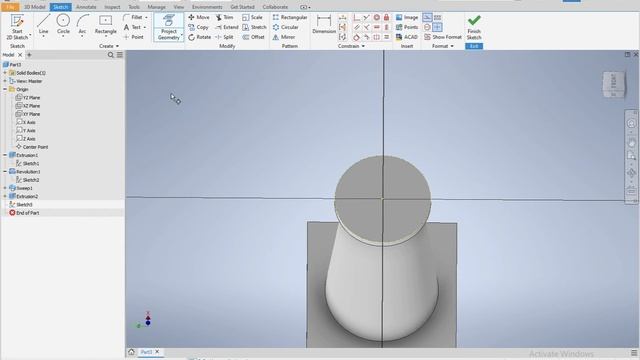Click the Project Geometry tool
Image resolution: width=640 pixels, height=360 pixels.
pyautogui.click(x=169, y=27)
